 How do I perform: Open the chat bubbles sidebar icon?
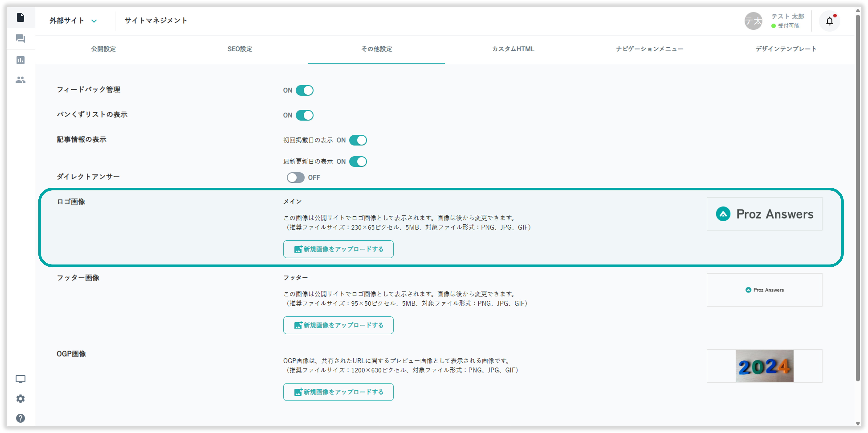pos(20,39)
